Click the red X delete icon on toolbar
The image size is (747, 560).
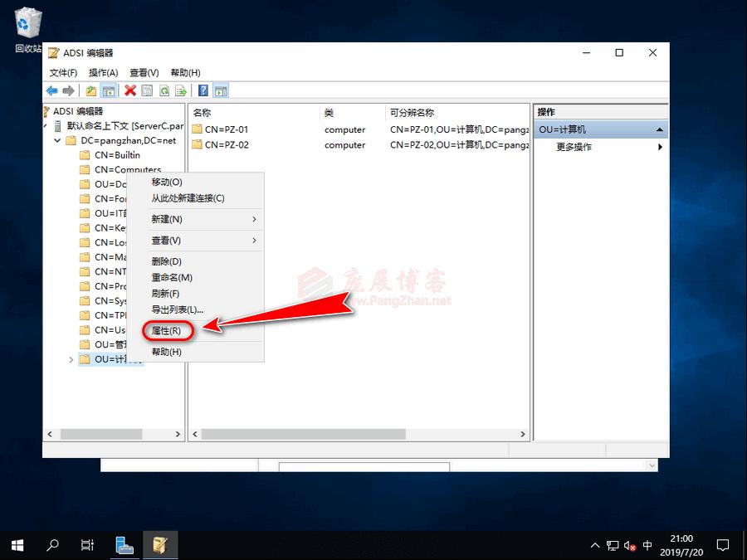pos(129,90)
